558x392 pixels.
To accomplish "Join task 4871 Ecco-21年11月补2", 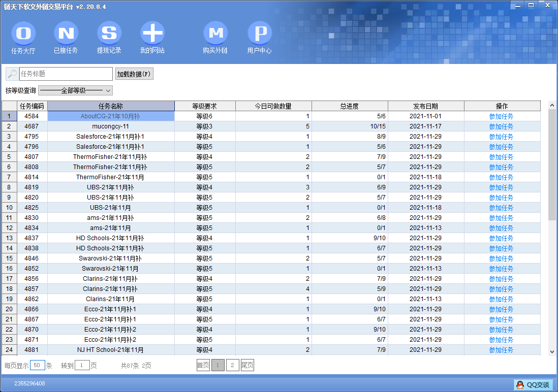I will click(501, 340).
